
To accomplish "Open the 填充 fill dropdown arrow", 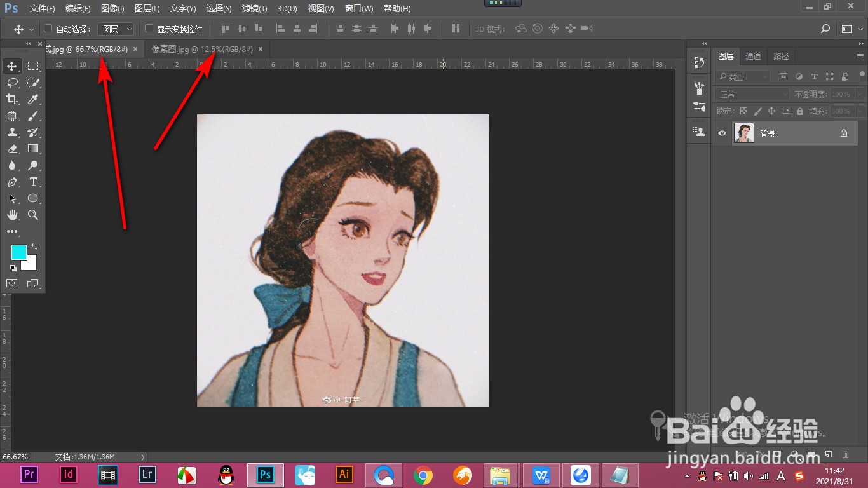I will [860, 111].
